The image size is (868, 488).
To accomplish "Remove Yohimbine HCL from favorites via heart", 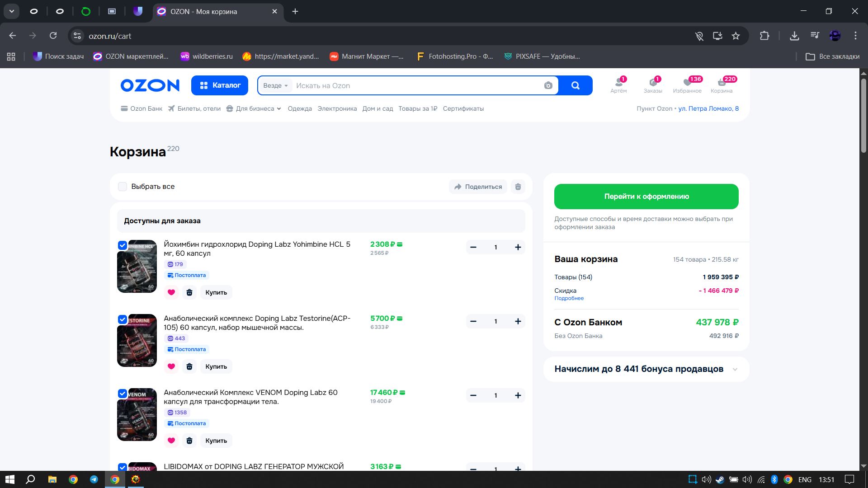I will [x=171, y=292].
